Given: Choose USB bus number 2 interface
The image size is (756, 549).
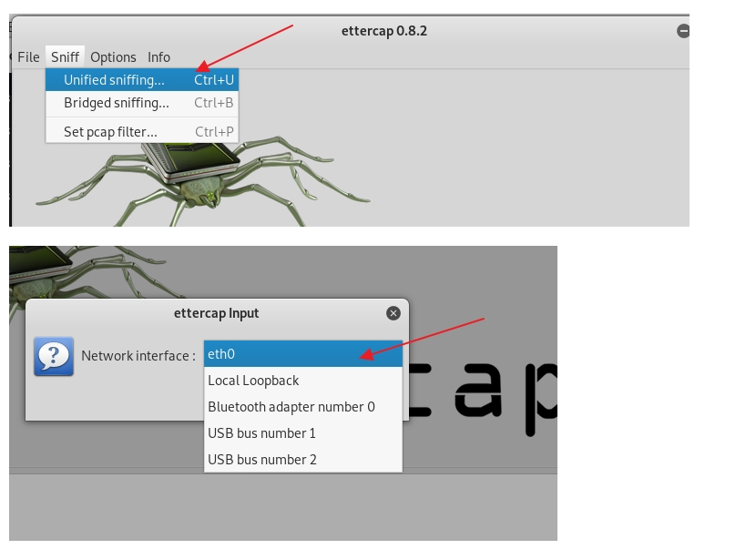Looking at the screenshot, I should pos(302,460).
